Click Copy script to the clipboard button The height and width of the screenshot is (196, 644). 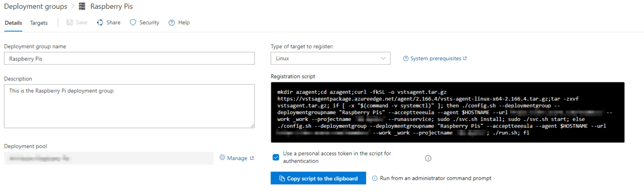318,178
